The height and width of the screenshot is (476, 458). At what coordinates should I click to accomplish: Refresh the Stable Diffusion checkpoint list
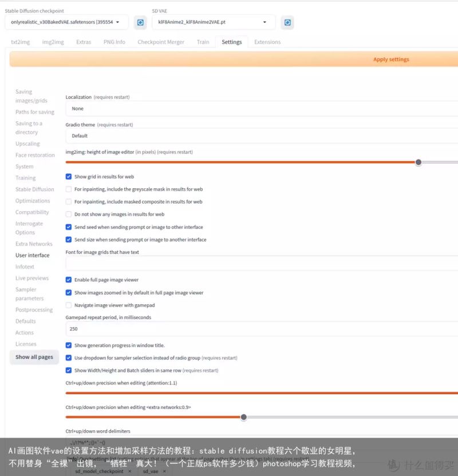(140, 22)
